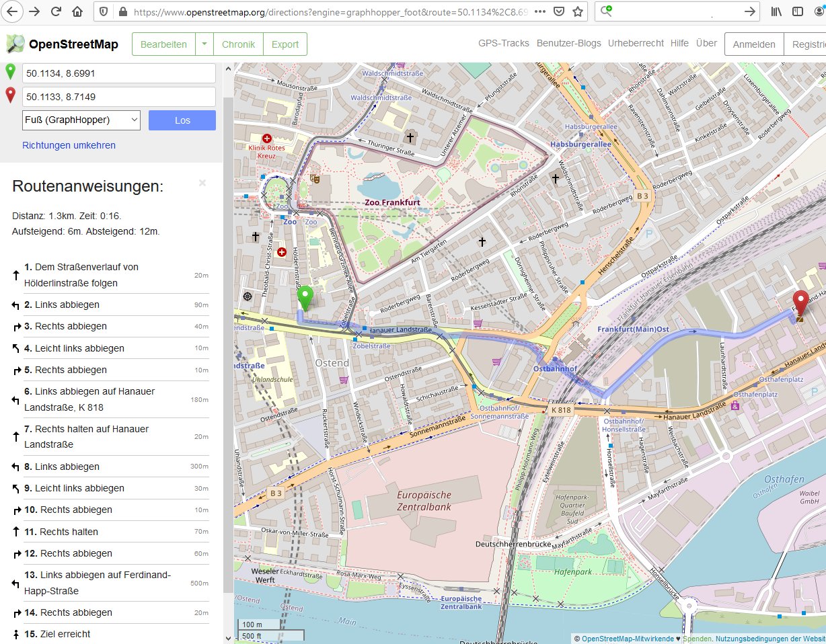
Task: Open Benutzer-Blogs in the top navigation
Action: tap(569, 43)
